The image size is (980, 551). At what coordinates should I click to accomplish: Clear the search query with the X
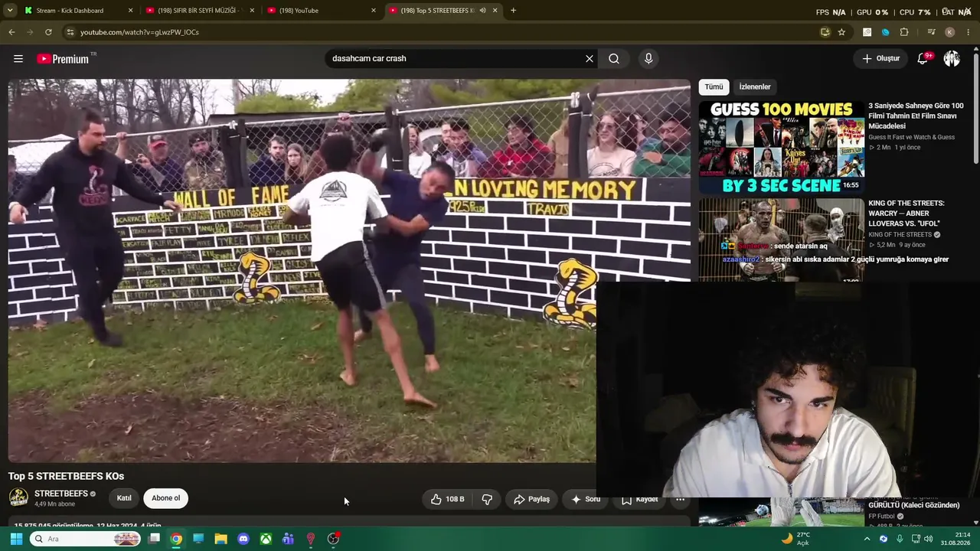click(590, 58)
